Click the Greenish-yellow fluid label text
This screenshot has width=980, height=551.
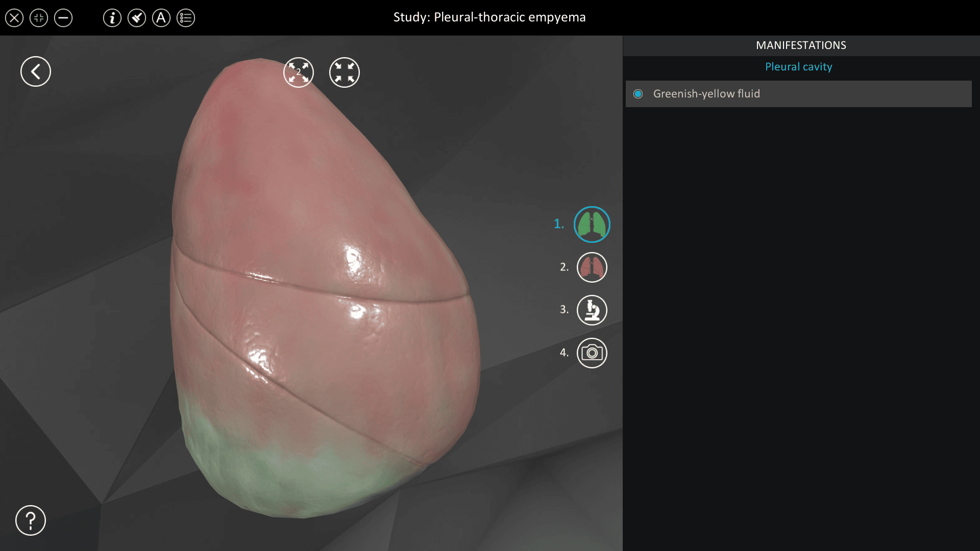point(706,94)
